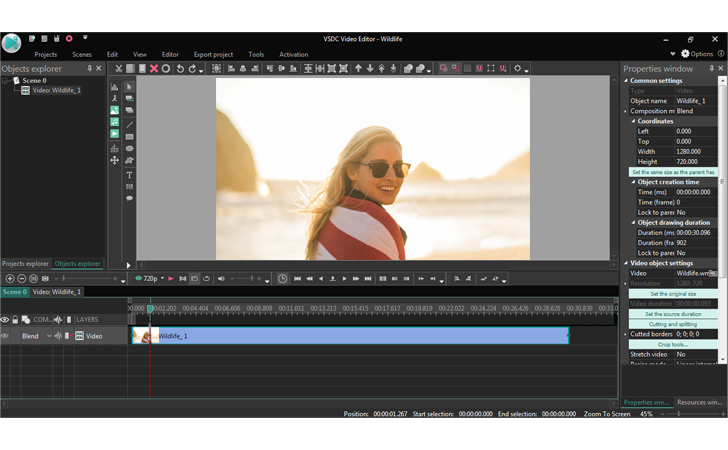728x450 pixels.
Task: Toggle eye visibility in timeline header row
Action: [x=5, y=320]
